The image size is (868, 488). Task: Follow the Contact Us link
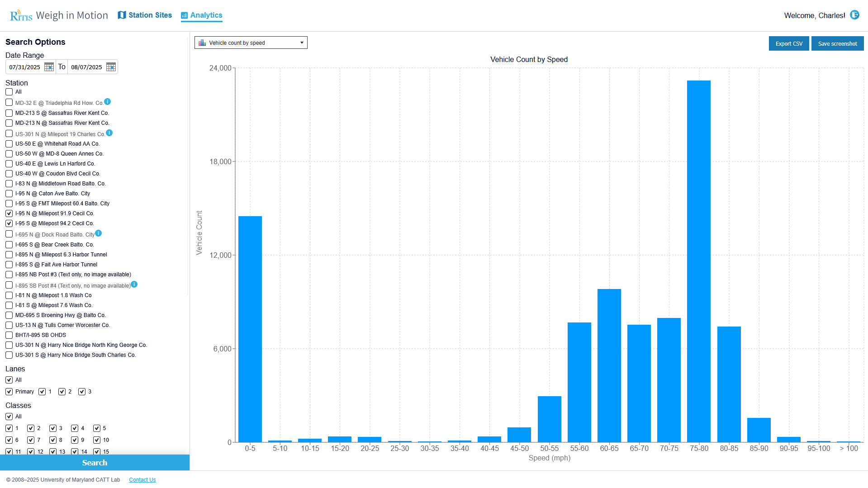pos(142,480)
